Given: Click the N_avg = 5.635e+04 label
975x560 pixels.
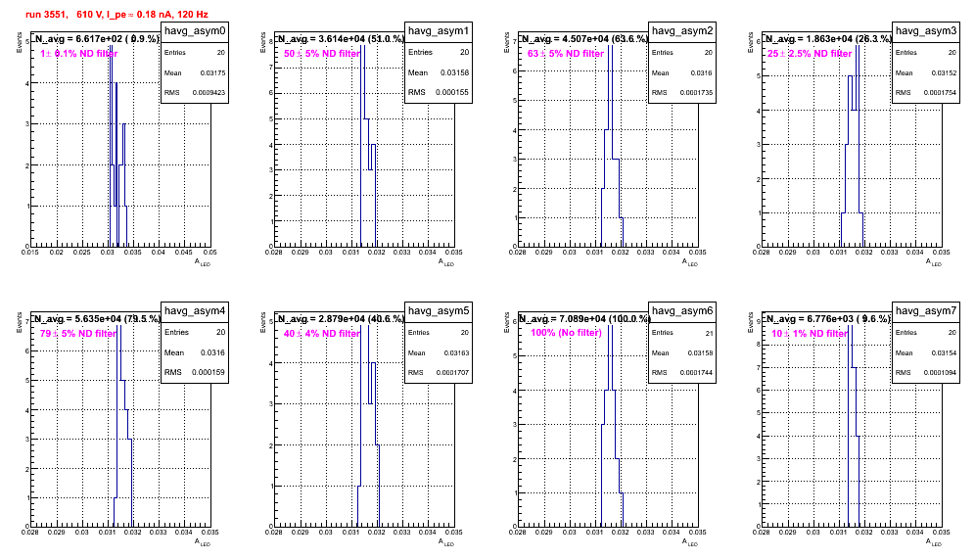Looking at the screenshot, I should [97, 318].
